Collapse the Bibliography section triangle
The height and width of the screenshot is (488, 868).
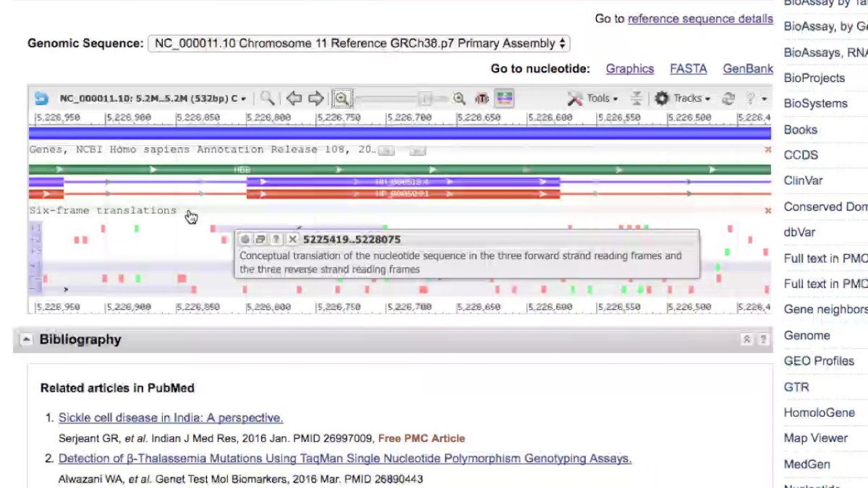[26, 340]
